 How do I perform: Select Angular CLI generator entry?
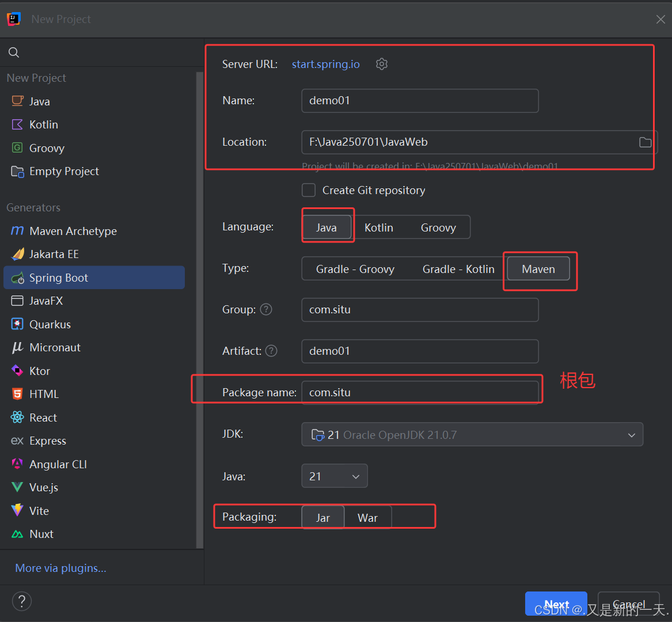point(94,464)
